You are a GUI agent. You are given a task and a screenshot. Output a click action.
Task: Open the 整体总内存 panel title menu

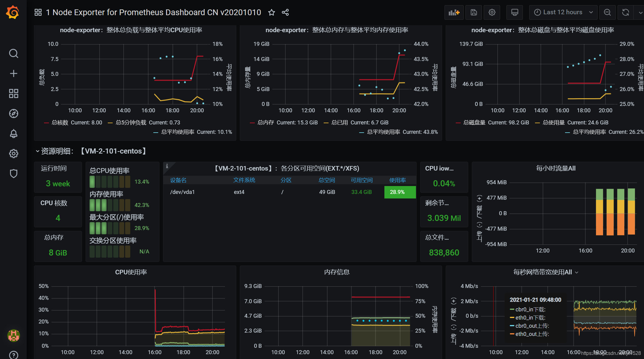337,30
